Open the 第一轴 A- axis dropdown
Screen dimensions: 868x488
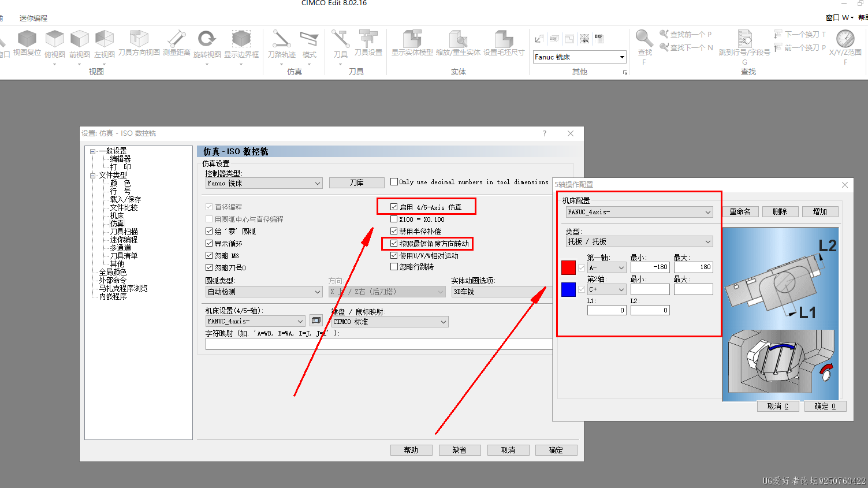[606, 267]
